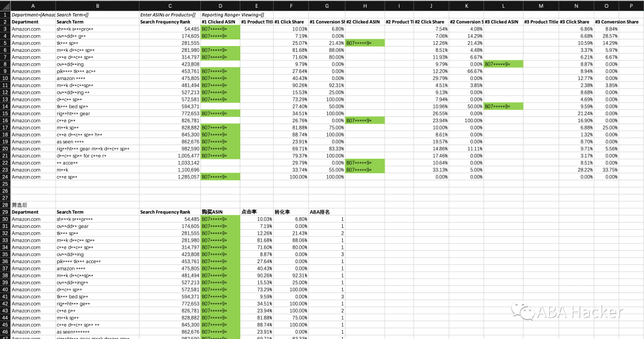The width and height of the screenshot is (644, 339).
Task: Select row 26 header number
Action: pos(5,190)
